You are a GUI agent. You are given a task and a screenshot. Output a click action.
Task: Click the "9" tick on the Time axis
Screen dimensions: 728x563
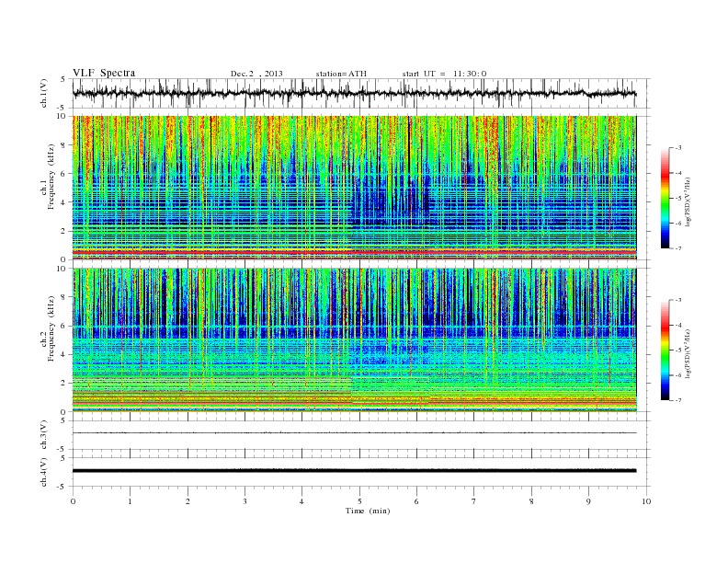pos(588,501)
